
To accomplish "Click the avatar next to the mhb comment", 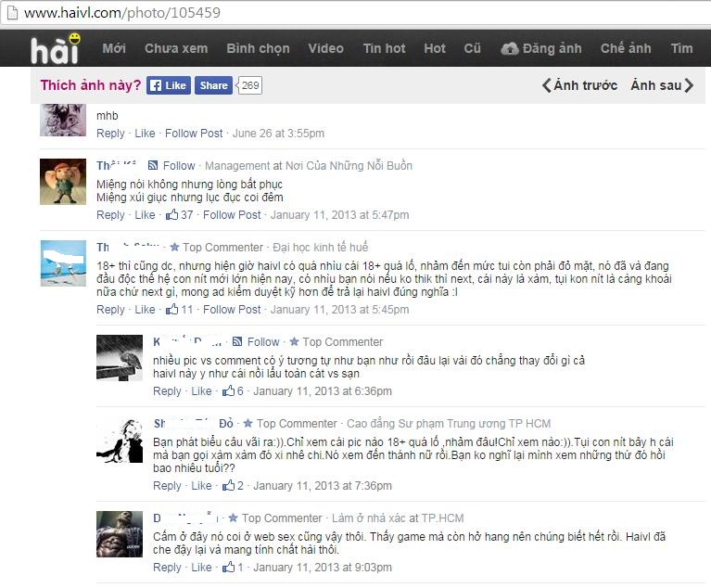I will [x=63, y=121].
